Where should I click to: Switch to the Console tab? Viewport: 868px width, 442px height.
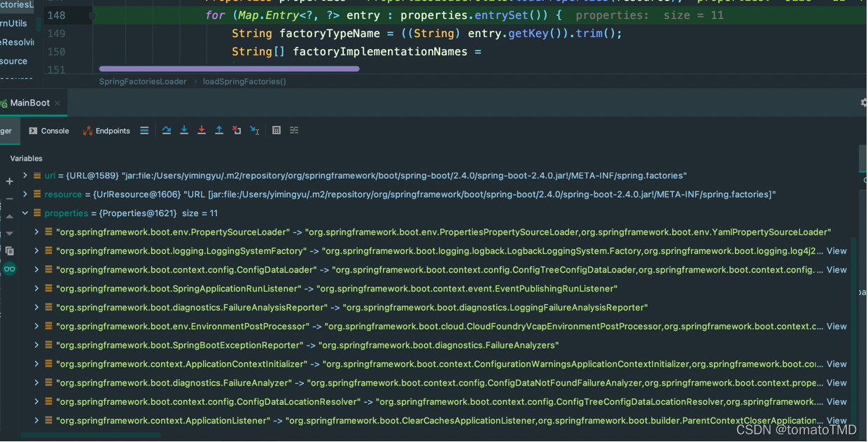[x=48, y=131]
